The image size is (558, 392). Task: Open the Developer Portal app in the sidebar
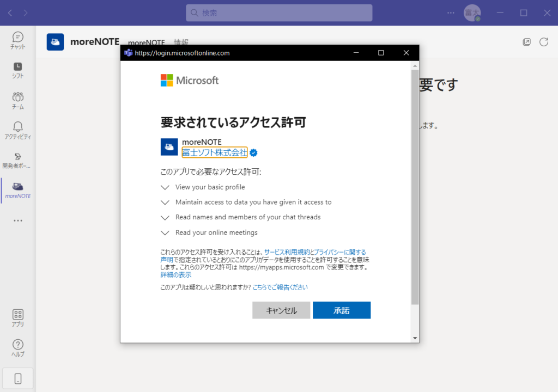[x=18, y=161]
